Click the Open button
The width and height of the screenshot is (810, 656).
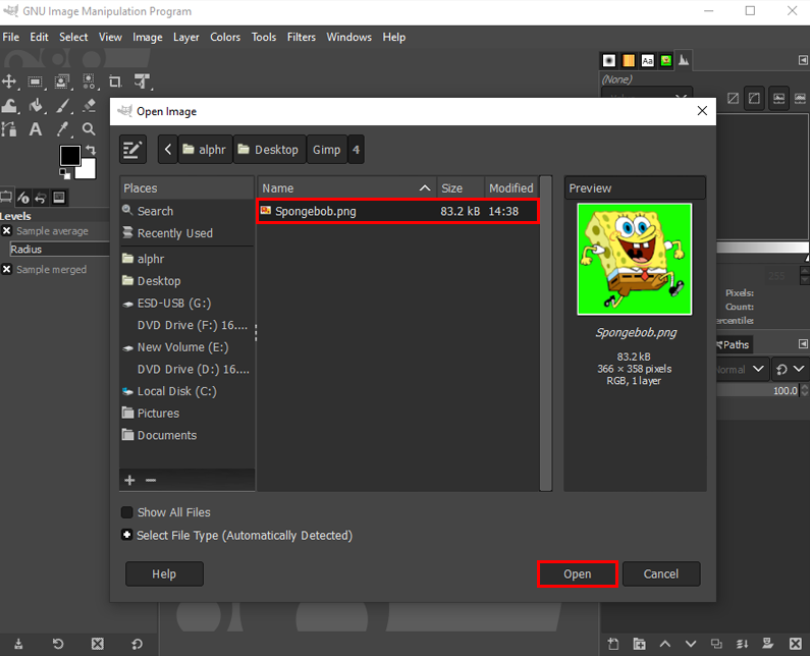(x=577, y=574)
